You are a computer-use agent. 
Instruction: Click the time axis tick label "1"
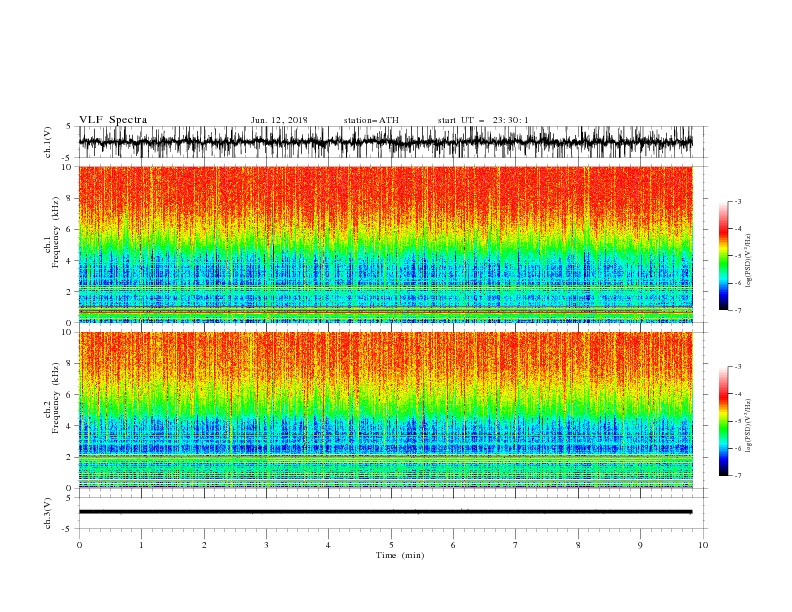141,545
